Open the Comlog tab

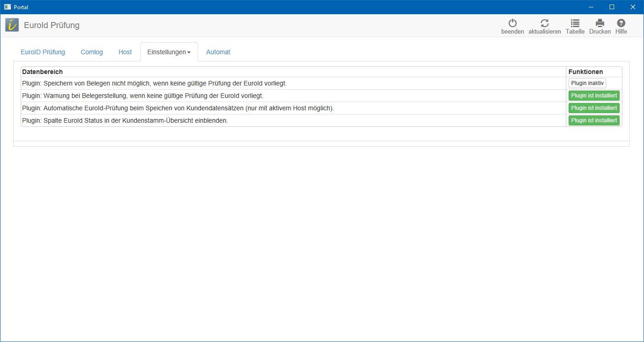coord(92,52)
